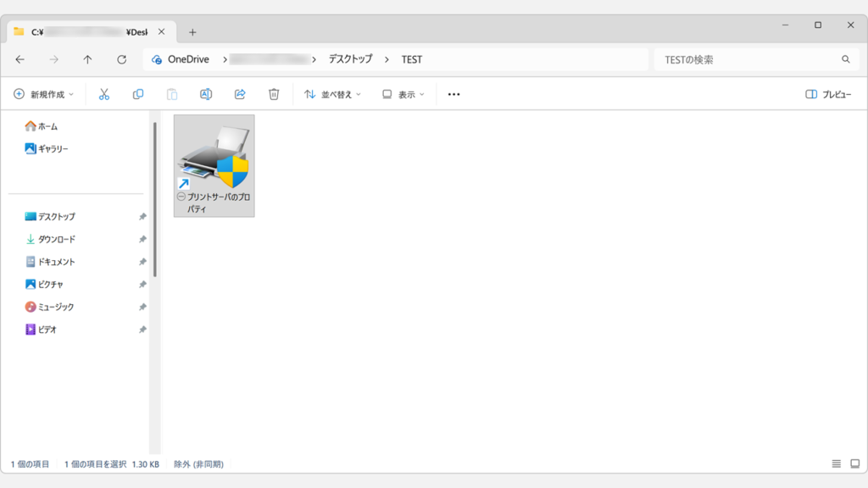Select デスクトップ in the address breadcrumb

click(350, 59)
